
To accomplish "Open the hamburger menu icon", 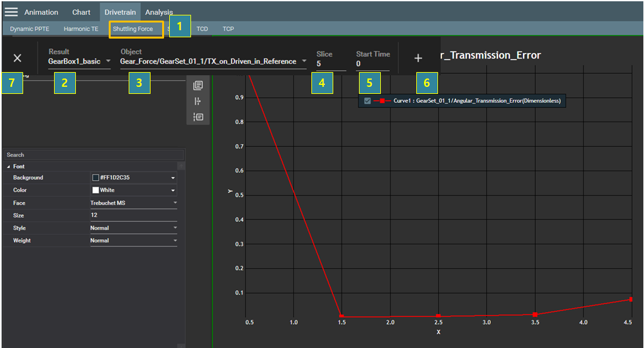I will click(x=11, y=12).
